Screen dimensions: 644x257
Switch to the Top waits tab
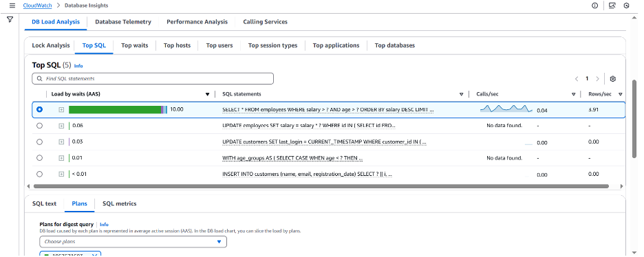tap(134, 45)
